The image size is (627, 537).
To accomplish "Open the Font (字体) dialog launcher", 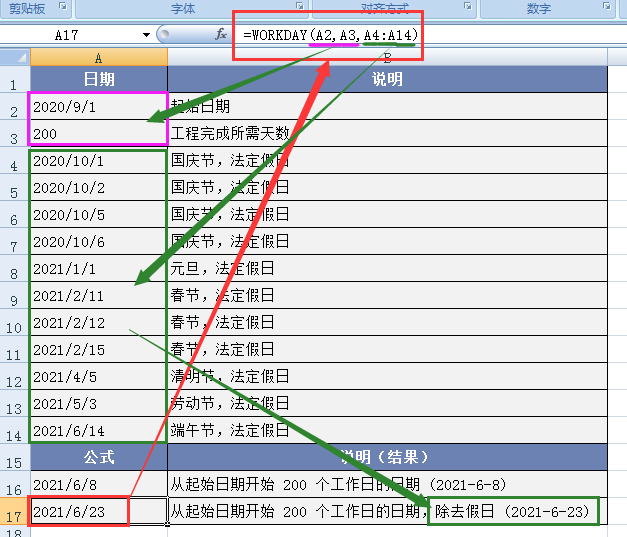I will (300, 6).
